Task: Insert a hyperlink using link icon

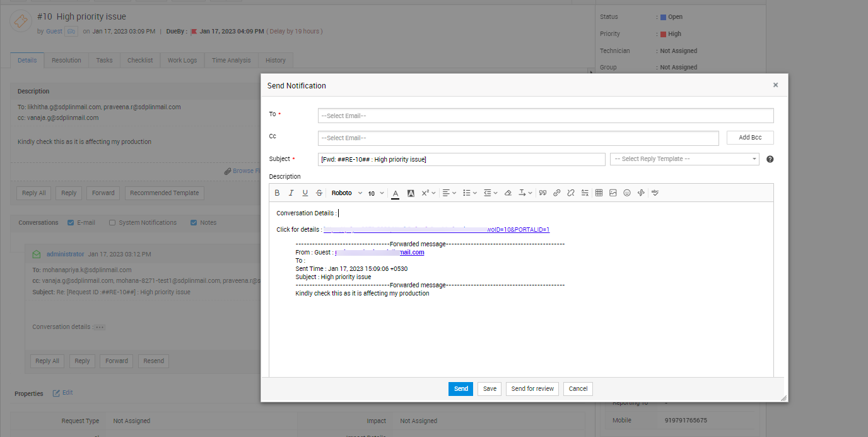Action: 556,193
